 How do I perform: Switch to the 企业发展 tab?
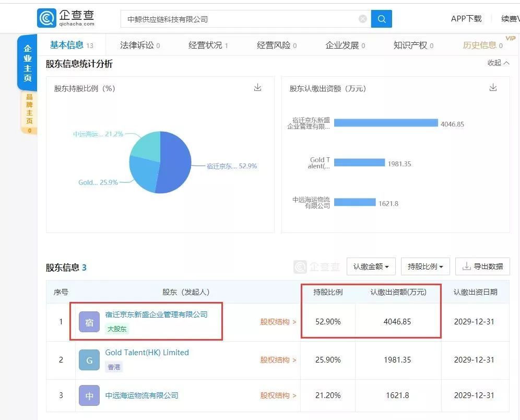coord(345,45)
